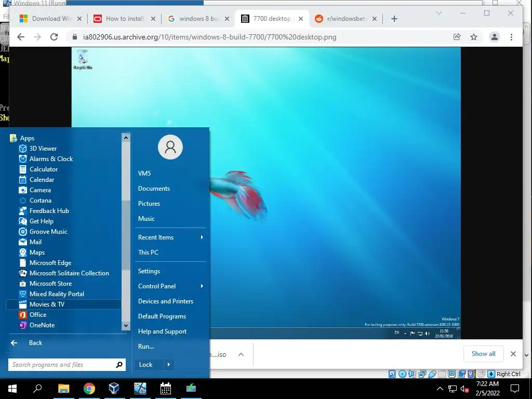This screenshot has height=399, width=532.
Task: Go back with the Chrome back arrow
Action: point(21,37)
